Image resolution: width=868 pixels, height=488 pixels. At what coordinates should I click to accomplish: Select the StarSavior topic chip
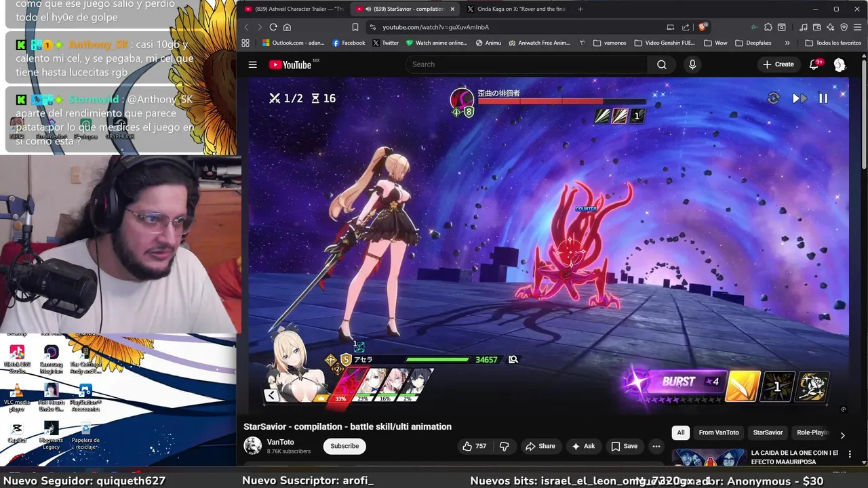[x=768, y=432]
